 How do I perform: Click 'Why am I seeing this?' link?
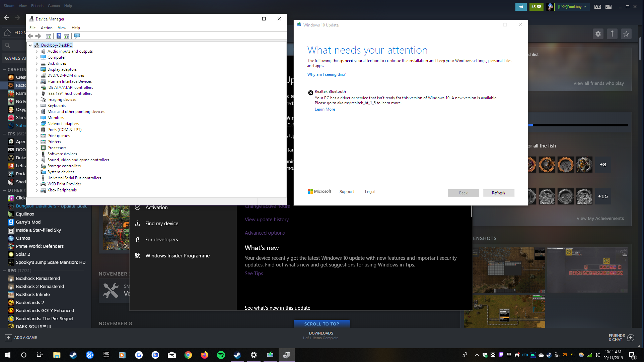326,74
